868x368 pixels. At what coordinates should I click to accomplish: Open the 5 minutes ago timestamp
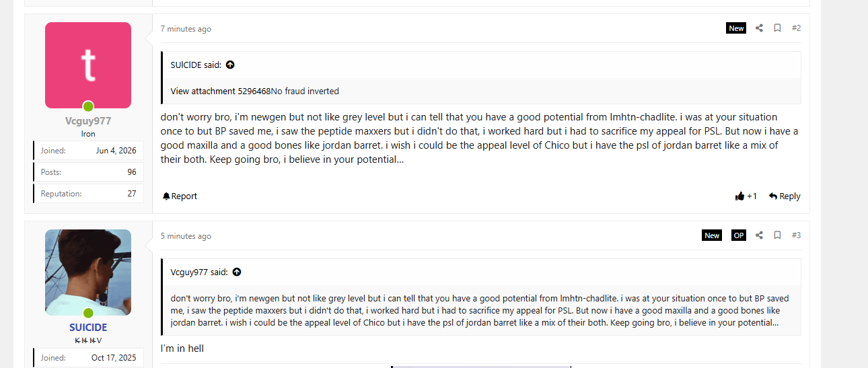point(186,236)
